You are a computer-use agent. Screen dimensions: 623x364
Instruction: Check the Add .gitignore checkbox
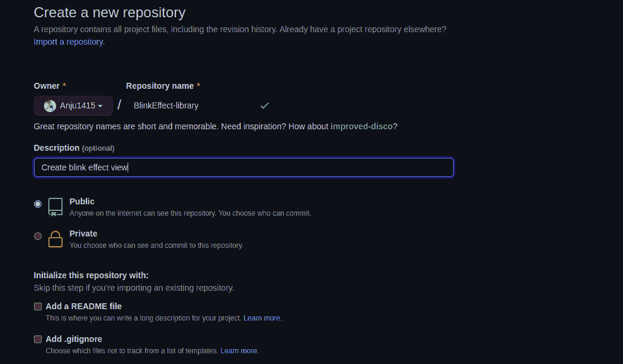(38, 339)
